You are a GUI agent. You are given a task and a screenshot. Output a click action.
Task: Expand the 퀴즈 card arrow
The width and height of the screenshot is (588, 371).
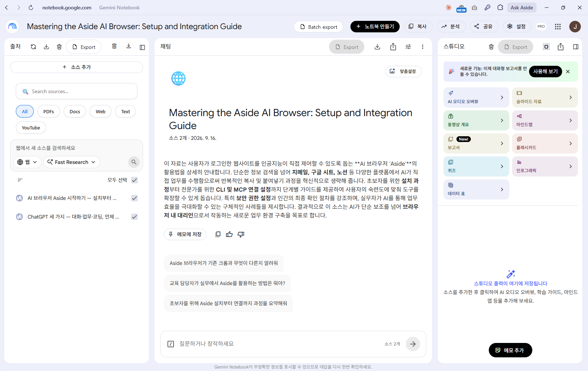pos(502,166)
